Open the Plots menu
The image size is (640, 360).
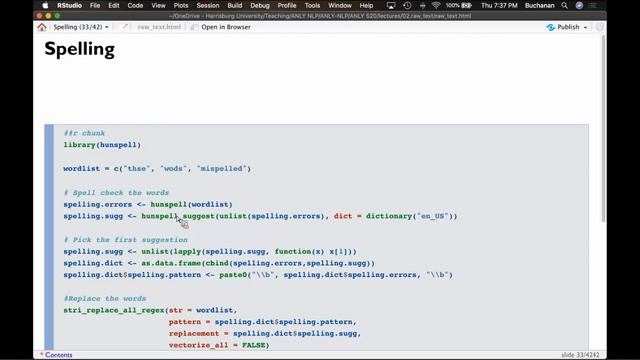pos(181,5)
